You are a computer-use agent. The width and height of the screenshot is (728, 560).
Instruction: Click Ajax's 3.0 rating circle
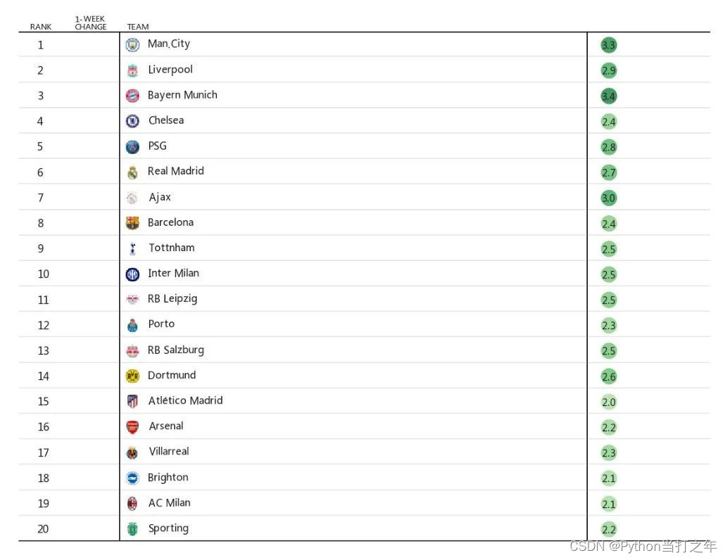[609, 198]
